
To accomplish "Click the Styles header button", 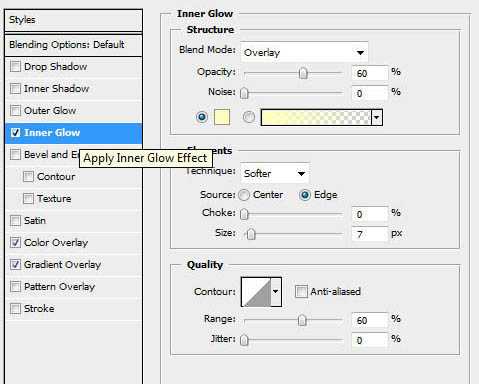I will 74,20.
